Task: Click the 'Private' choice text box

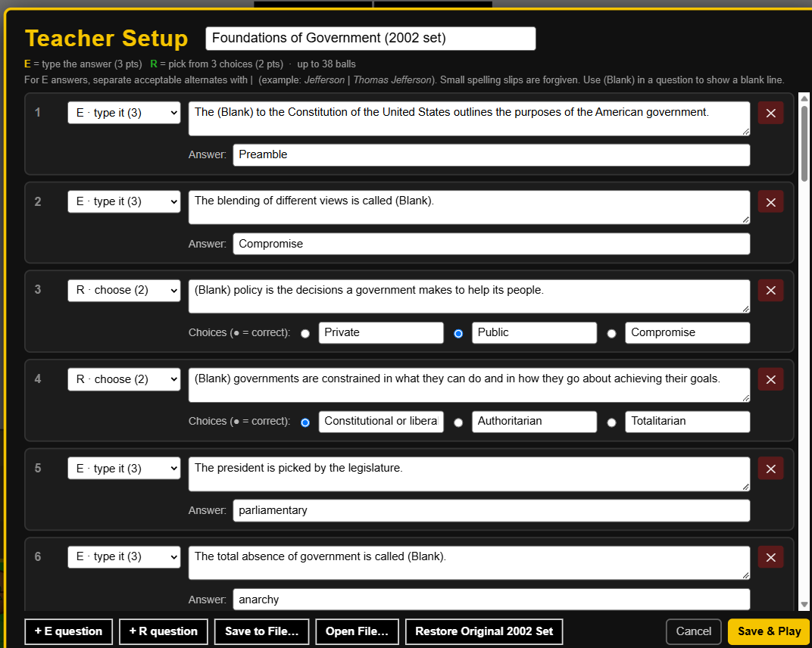Action: coord(381,333)
